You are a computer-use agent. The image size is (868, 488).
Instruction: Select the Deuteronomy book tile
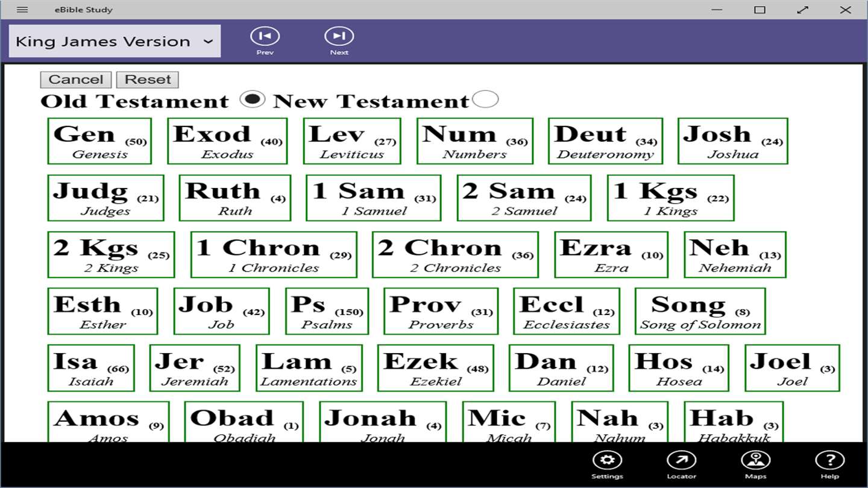[605, 141]
